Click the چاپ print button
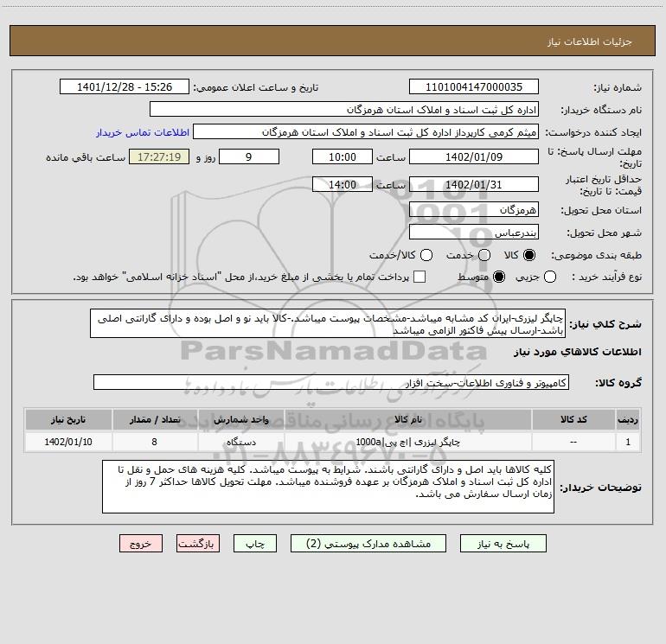Image resolution: width=666 pixels, height=644 pixels. point(255,544)
